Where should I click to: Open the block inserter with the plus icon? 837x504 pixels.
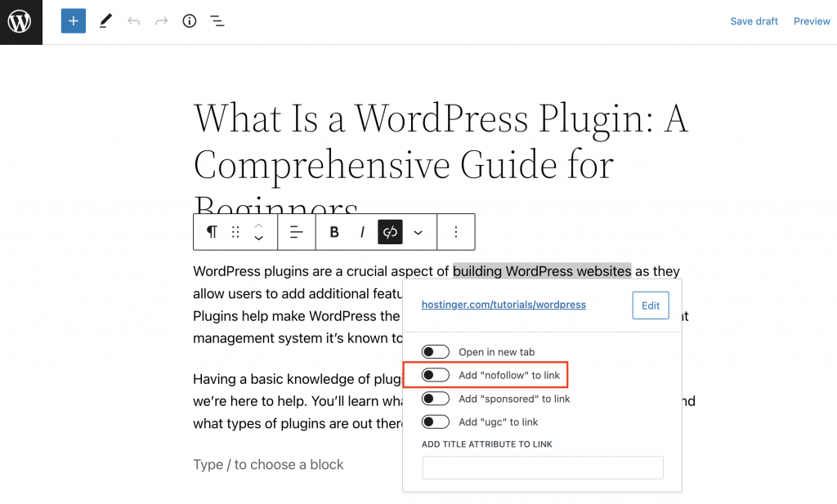pyautogui.click(x=73, y=20)
